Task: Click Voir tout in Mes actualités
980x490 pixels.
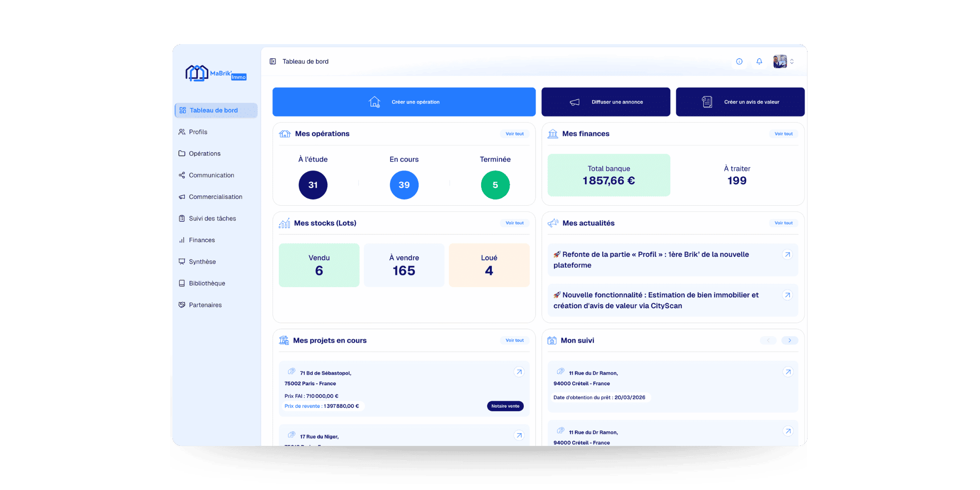Action: click(784, 223)
